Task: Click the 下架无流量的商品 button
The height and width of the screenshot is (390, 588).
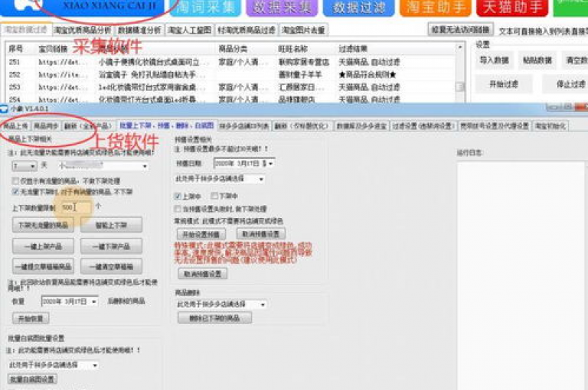Action: (43, 225)
